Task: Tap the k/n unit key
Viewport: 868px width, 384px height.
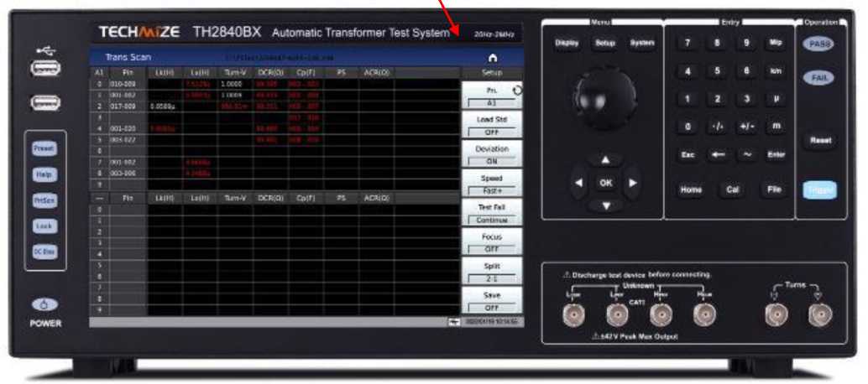Action: (x=776, y=71)
